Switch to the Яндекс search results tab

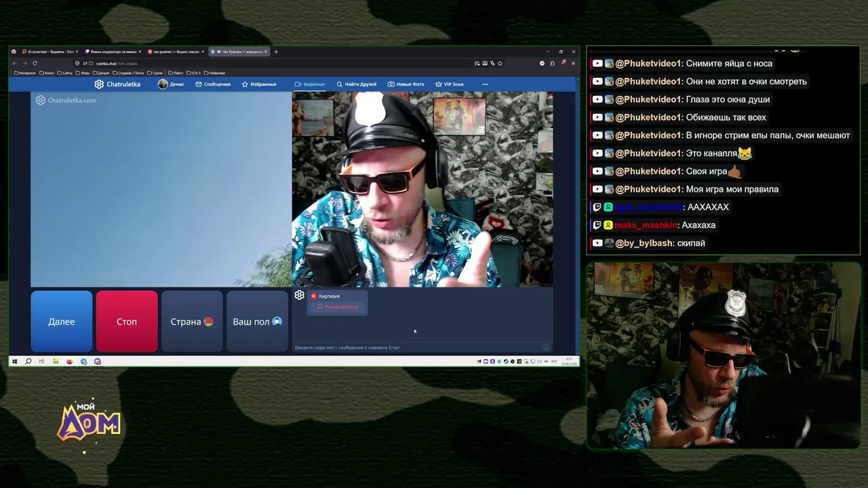(x=175, y=52)
